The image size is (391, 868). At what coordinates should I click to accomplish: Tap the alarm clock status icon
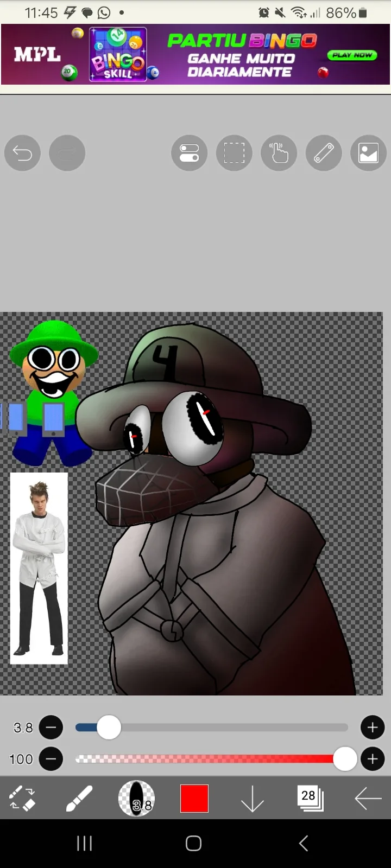[x=264, y=12]
